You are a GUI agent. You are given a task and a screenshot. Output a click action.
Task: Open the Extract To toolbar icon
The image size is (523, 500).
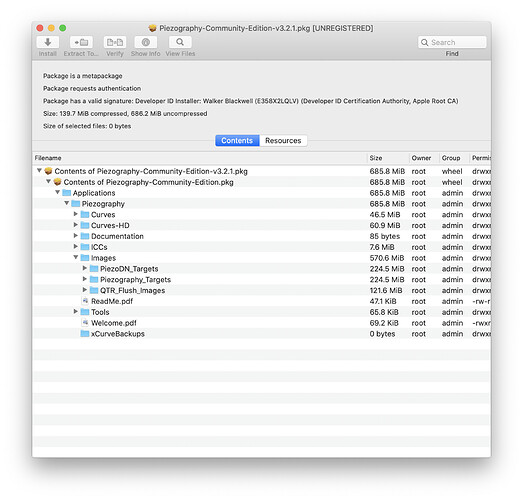[x=81, y=42]
